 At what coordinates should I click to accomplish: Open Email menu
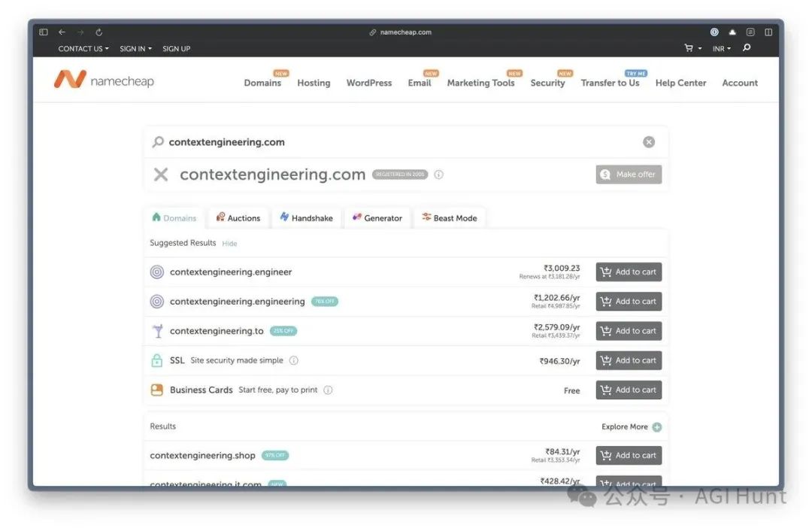point(420,83)
